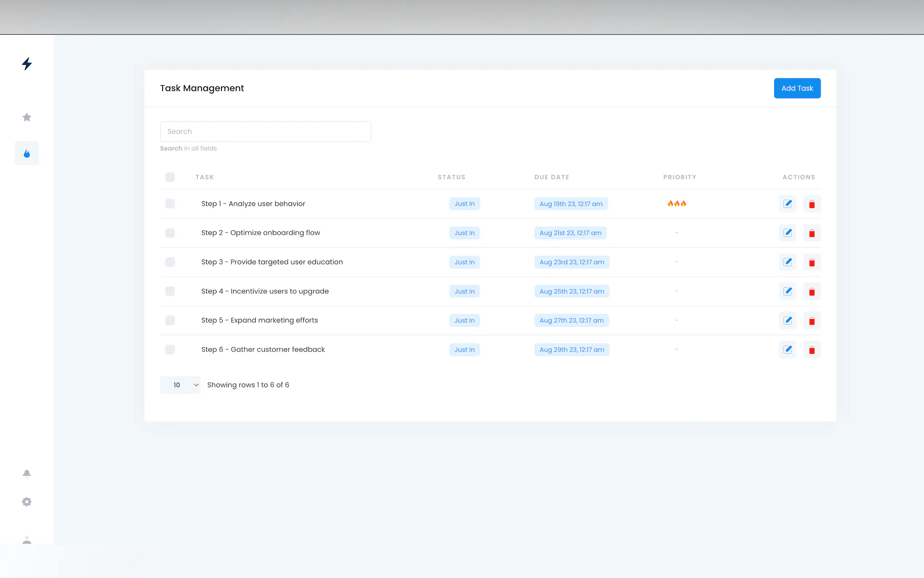The width and height of the screenshot is (924, 578).
Task: Edit the Step 1 Analyze user behavior task
Action: [787, 204]
